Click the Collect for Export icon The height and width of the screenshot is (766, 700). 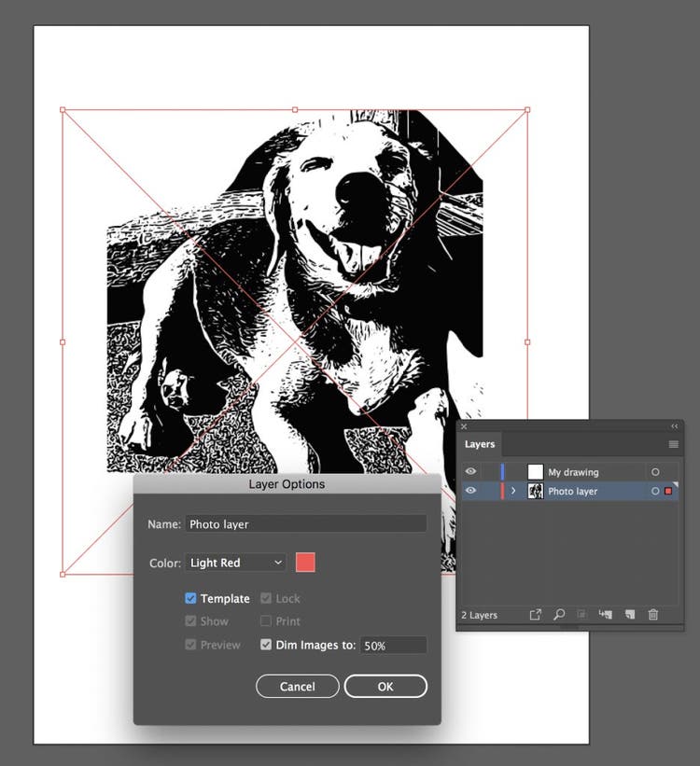pos(536,615)
